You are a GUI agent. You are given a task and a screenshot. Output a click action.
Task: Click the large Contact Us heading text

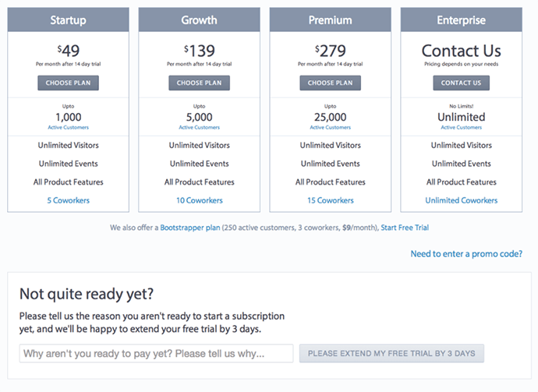click(x=462, y=51)
